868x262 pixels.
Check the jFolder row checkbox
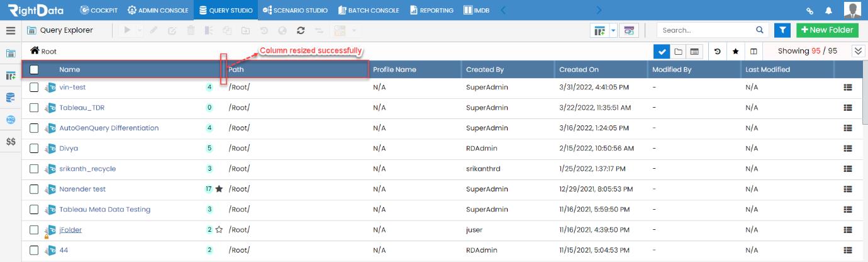[x=34, y=230]
